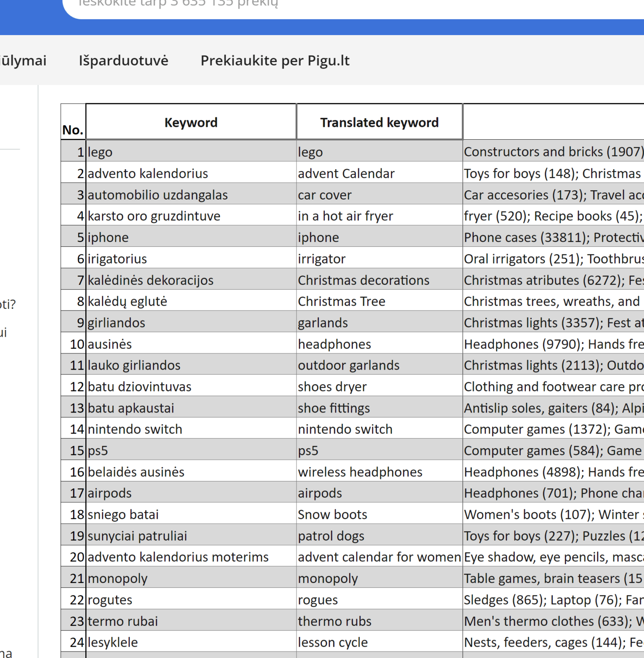The height and width of the screenshot is (658, 644).
Task: Select the 'advent Calendar' translation cell
Action: pyautogui.click(x=379, y=172)
